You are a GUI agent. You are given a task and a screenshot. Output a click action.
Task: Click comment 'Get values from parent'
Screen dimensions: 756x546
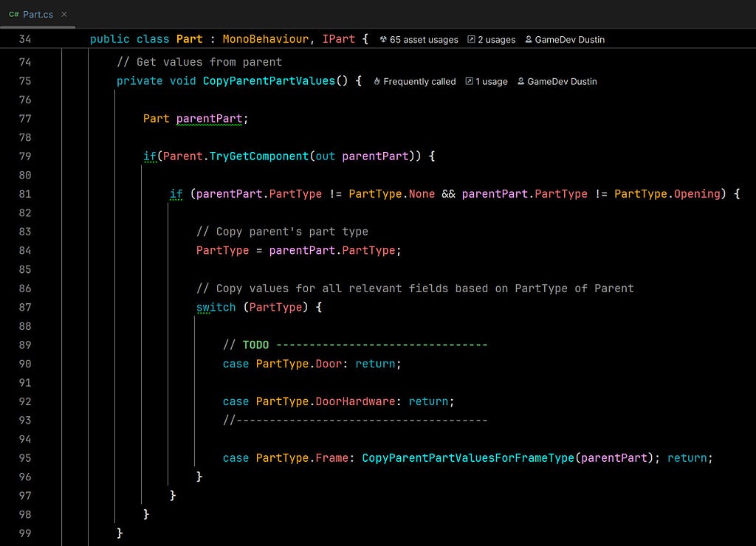click(199, 62)
